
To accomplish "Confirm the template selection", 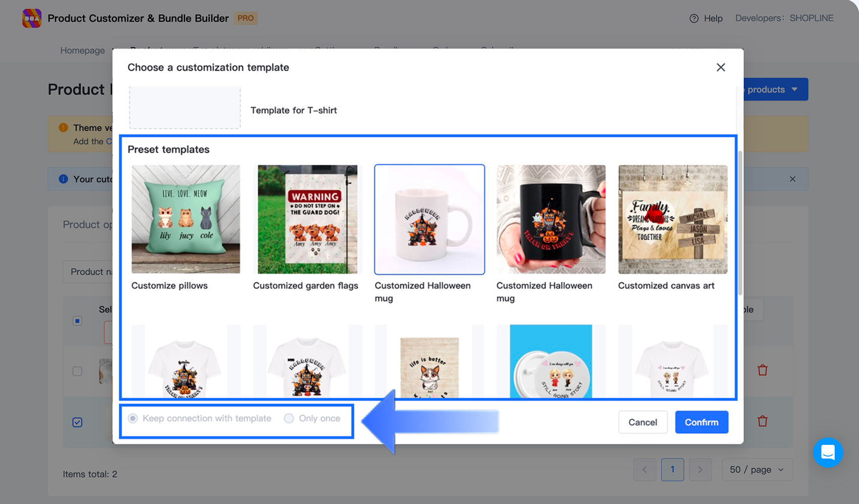I will click(x=701, y=422).
